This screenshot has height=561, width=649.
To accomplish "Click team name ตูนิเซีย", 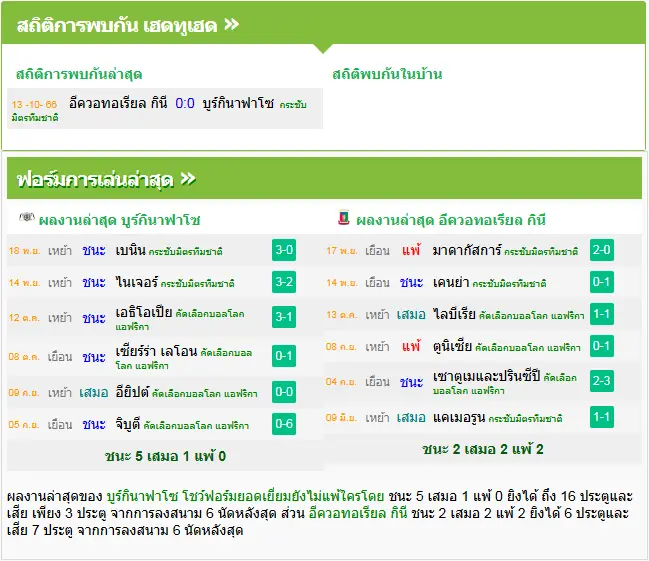I will 452,346.
